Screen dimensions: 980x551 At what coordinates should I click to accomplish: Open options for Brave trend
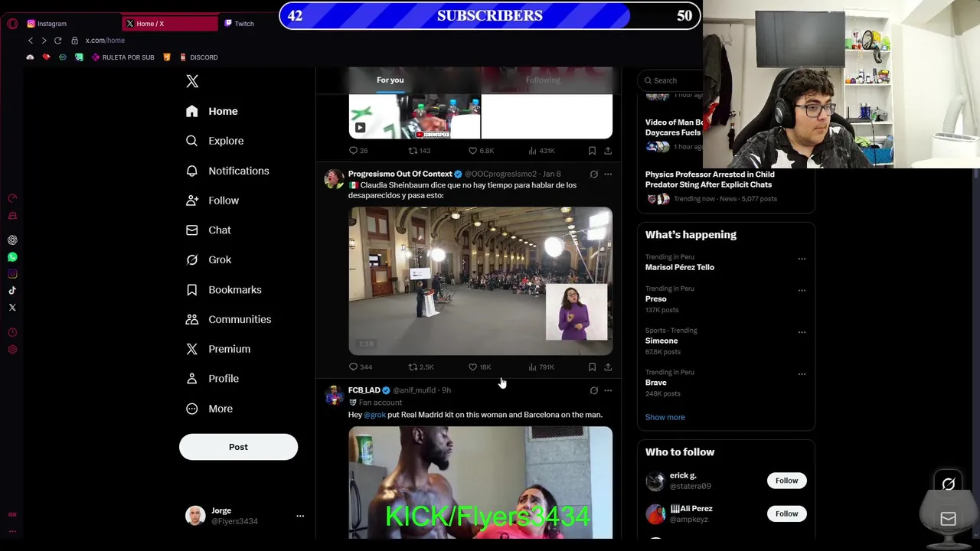tap(802, 374)
